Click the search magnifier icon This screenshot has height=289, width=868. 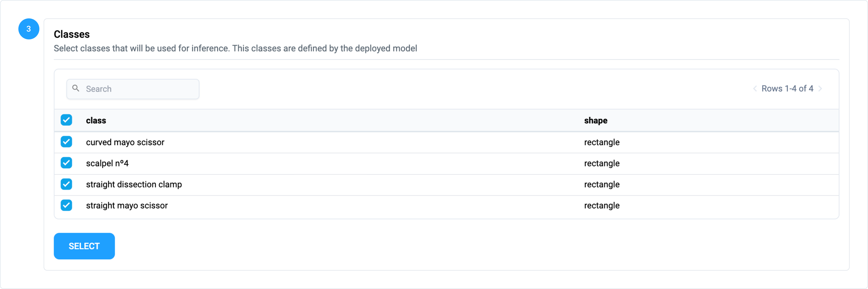pos(76,88)
